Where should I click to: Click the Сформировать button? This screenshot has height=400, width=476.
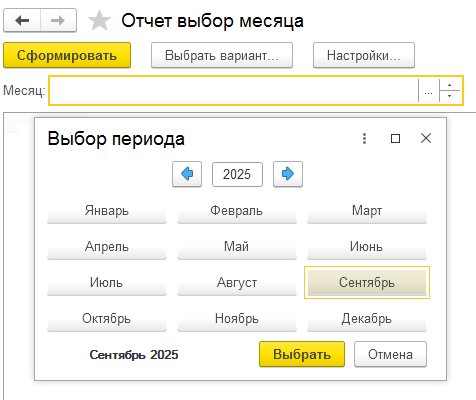tap(67, 55)
